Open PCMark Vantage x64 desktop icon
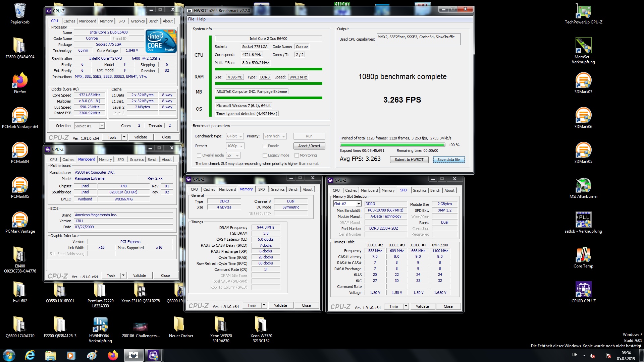The width and height of the screenshot is (644, 362). click(x=20, y=118)
